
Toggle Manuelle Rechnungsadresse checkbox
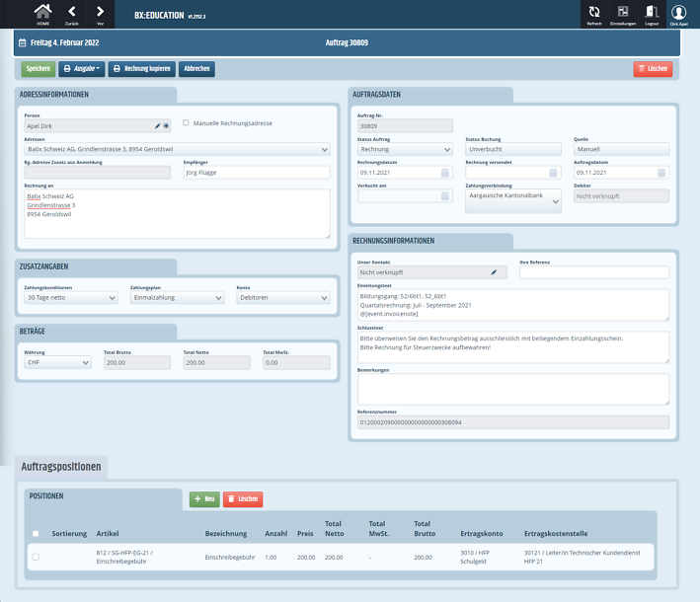[x=186, y=122]
